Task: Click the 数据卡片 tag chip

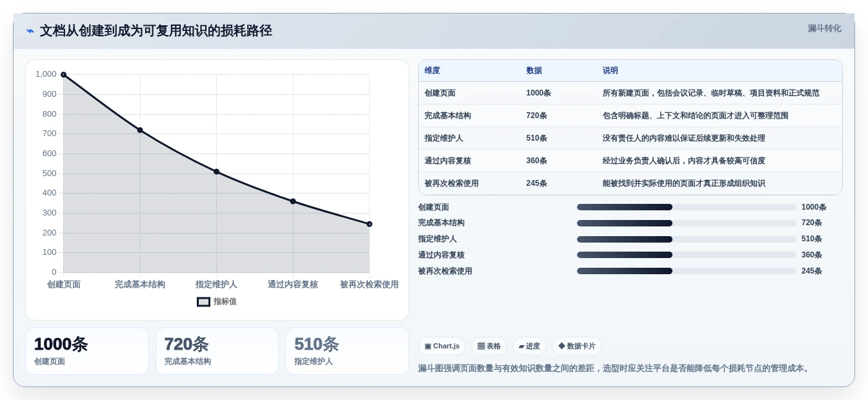Action: point(577,346)
